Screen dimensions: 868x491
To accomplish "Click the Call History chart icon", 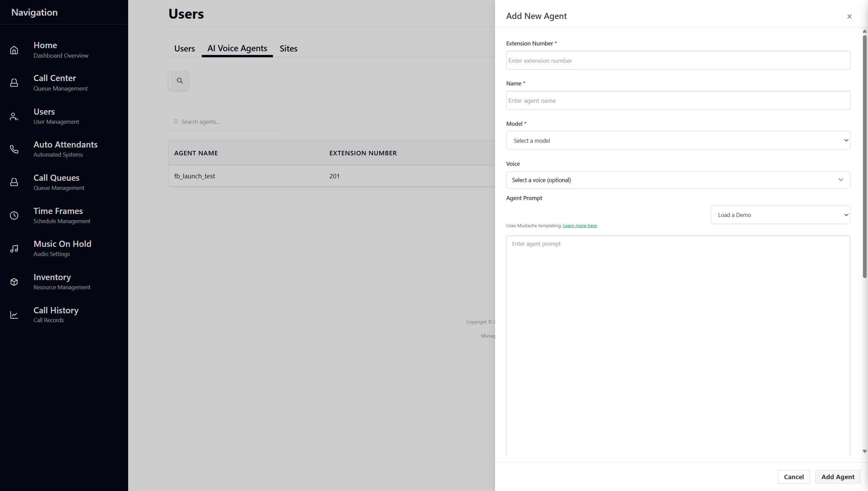I will (x=14, y=315).
